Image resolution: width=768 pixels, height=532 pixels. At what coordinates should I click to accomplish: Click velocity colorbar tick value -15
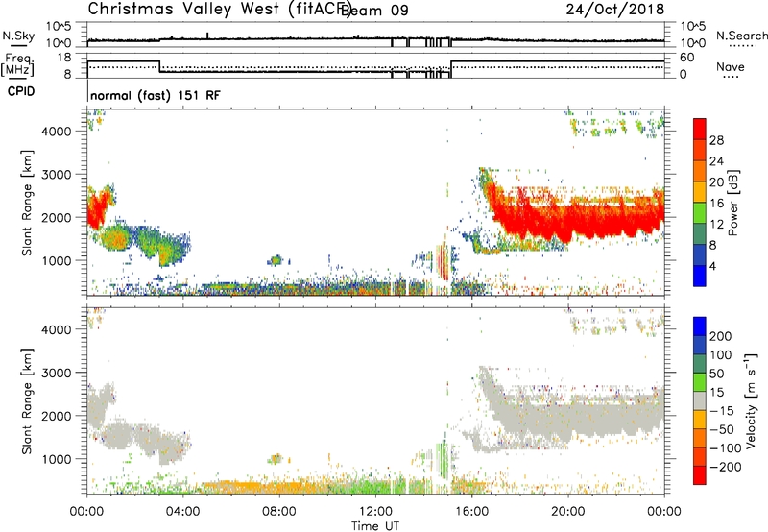tap(721, 410)
